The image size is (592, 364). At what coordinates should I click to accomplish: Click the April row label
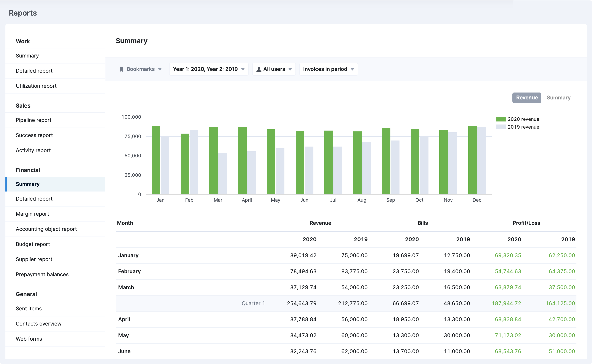(124, 319)
